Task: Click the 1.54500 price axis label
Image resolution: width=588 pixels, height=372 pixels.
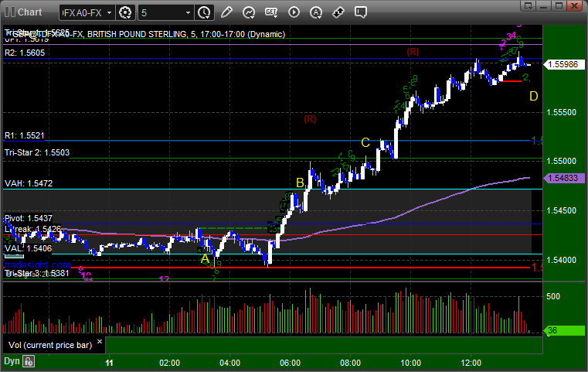Action: point(562,210)
